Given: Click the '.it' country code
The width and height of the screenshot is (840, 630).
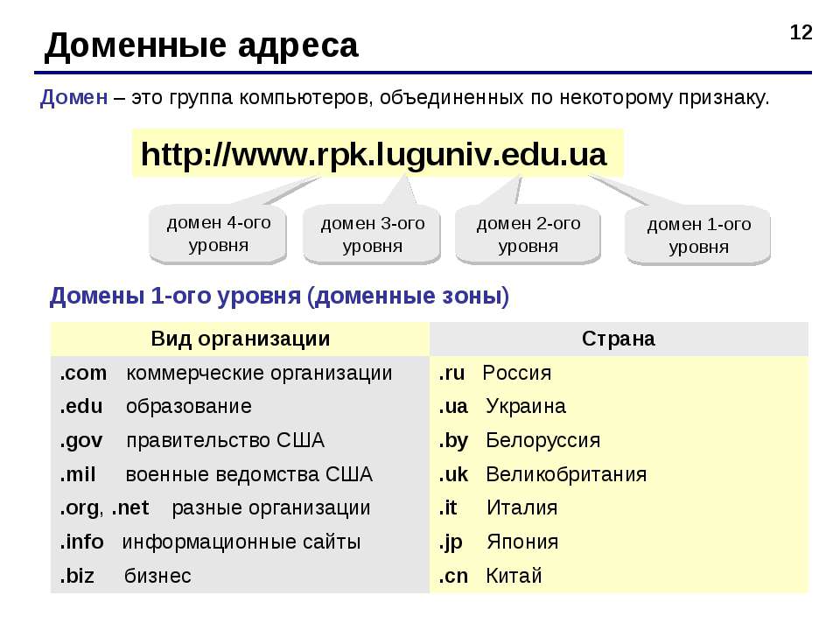Looking at the screenshot, I should pos(448,507).
